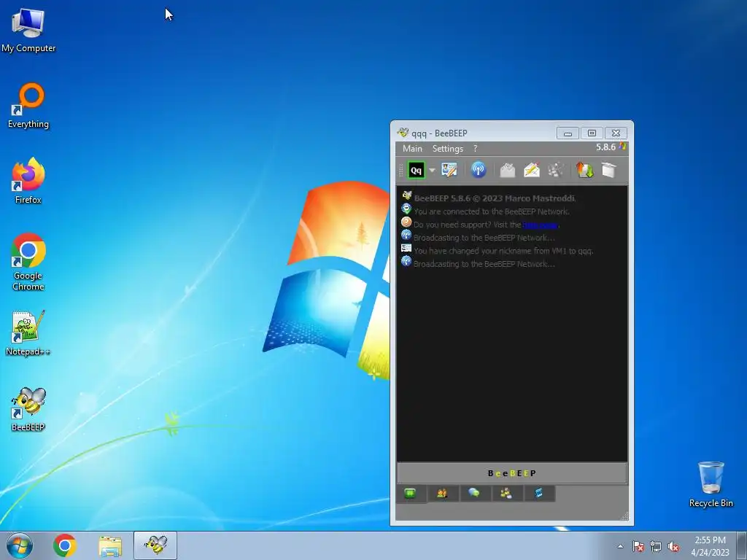This screenshot has height=560, width=747.
Task: Click Chrome in the taskbar
Action: (65, 545)
